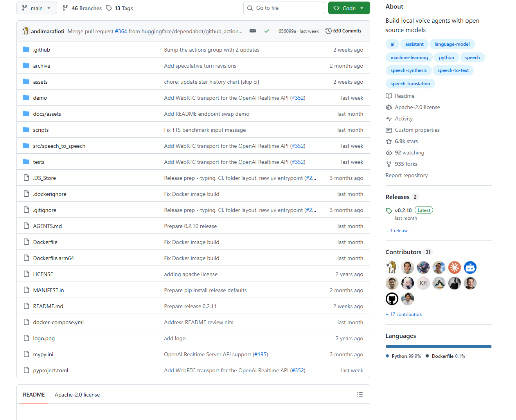Click the fork icon beside 935 forks
Viewport: 516px width, 420px height.
pos(389,164)
